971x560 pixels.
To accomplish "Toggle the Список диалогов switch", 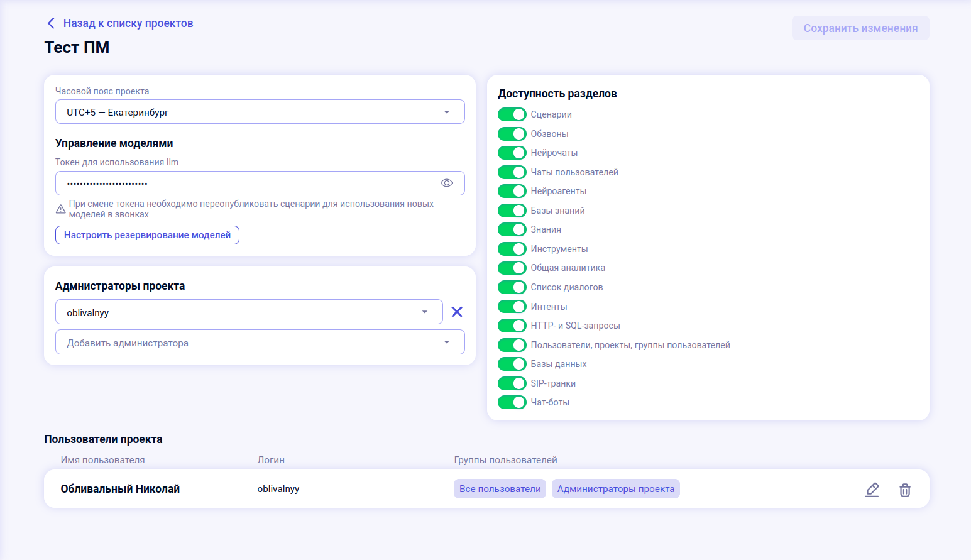I will 512,287.
